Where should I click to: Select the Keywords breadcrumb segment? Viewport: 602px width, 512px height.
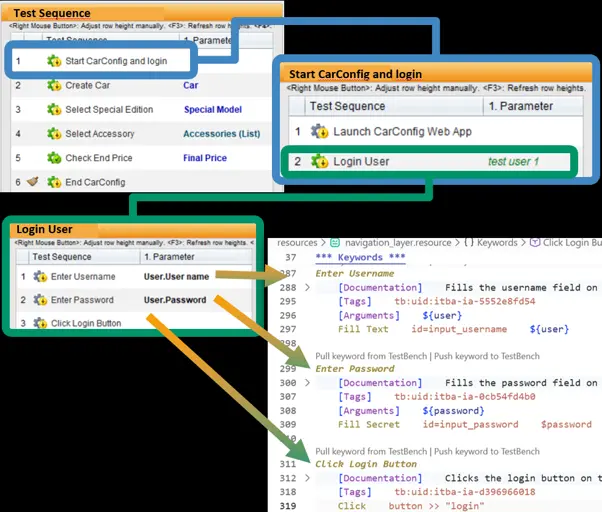point(497,243)
